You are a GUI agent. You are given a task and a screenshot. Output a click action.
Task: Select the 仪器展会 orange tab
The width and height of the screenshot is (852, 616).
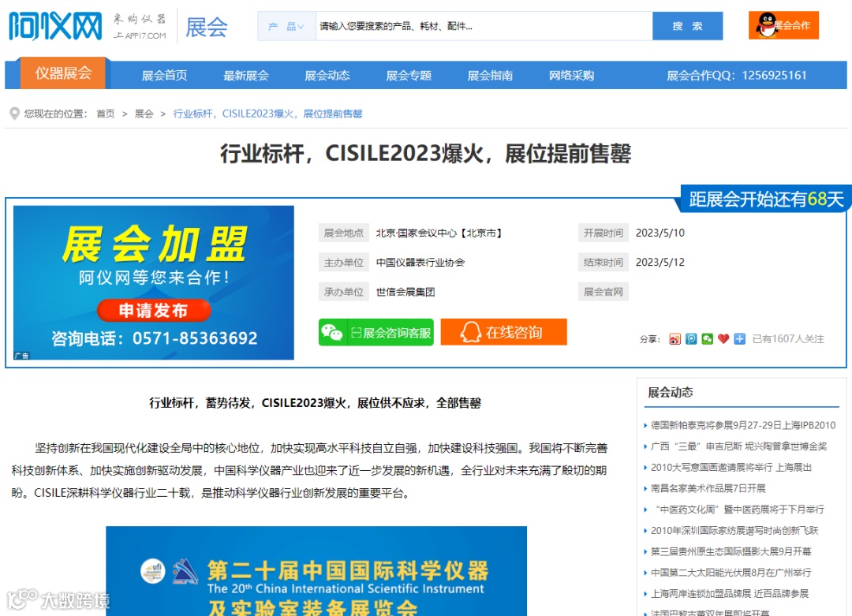63,73
